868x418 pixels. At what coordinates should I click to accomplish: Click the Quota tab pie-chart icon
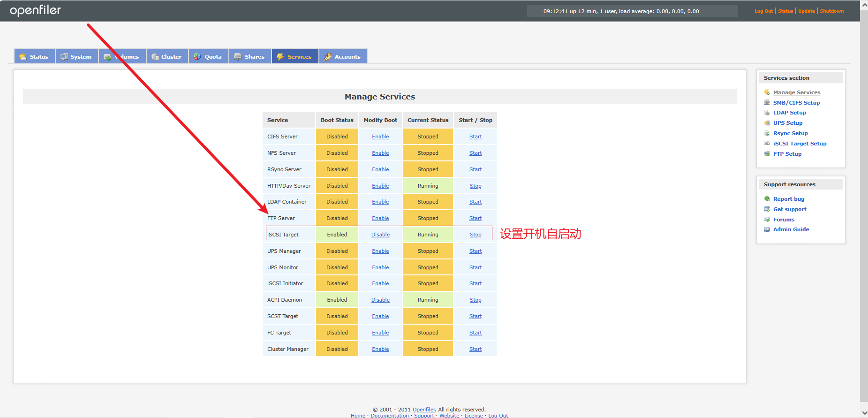[197, 57]
